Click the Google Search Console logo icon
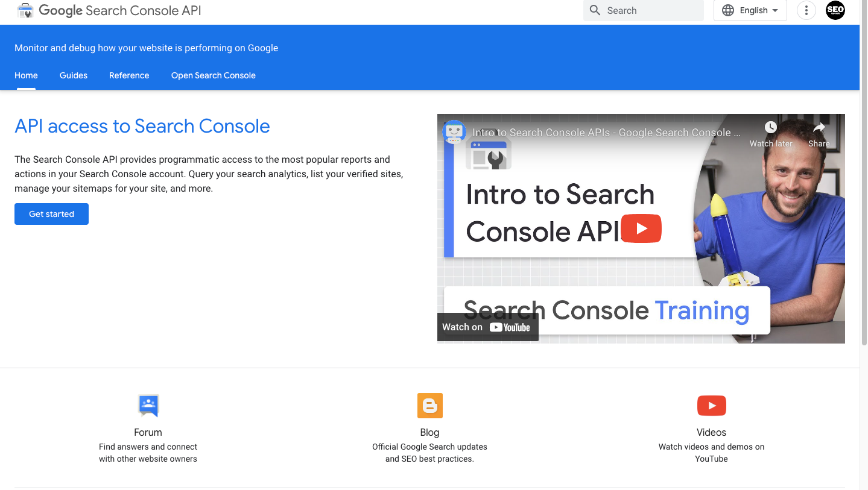This screenshot has height=490, width=868. tap(25, 10)
